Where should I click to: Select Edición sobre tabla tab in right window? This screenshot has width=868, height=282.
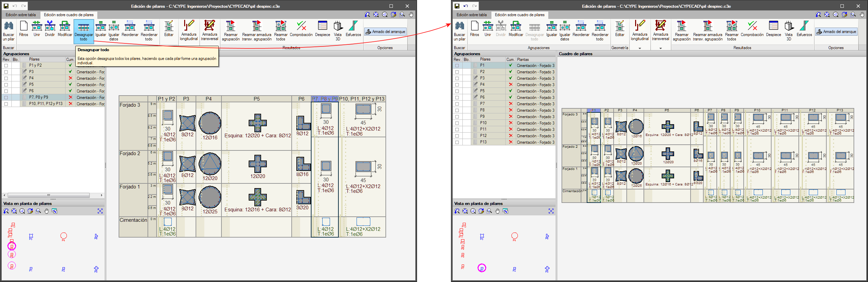(471, 15)
